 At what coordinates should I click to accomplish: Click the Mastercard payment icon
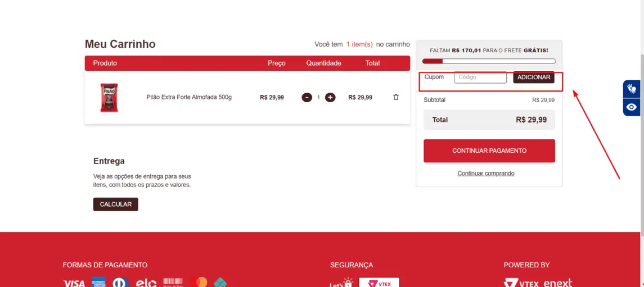pyautogui.click(x=199, y=282)
